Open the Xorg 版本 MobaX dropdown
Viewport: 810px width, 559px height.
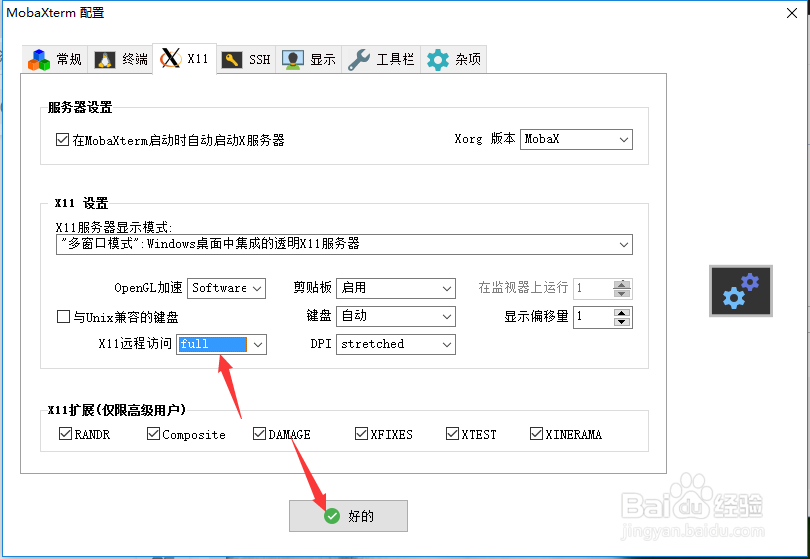(576, 139)
